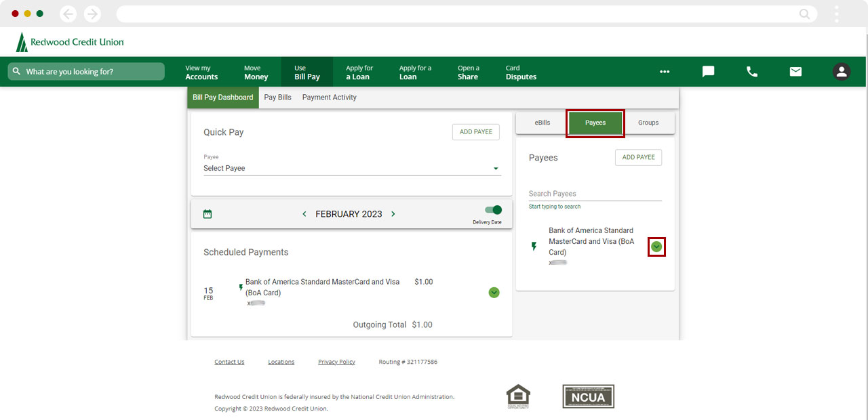Switch to the eBills tab
This screenshot has height=420, width=868.
pos(542,123)
